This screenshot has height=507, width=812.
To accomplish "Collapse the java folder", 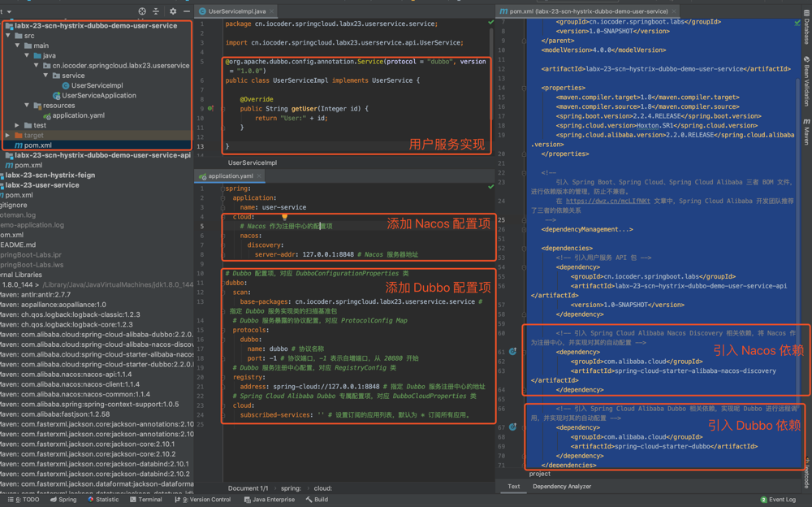I will [27, 55].
